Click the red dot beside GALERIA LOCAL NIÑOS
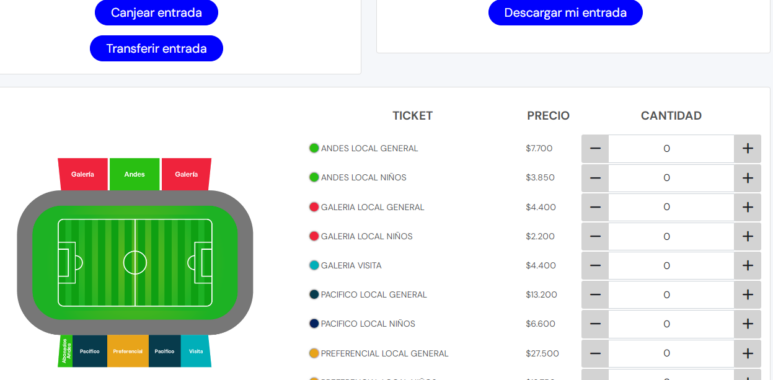The image size is (773, 380). click(314, 236)
